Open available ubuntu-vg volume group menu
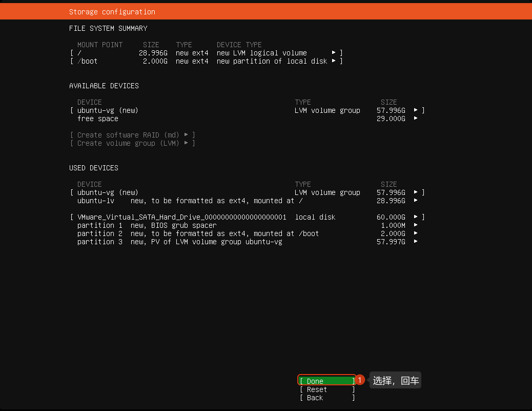 (x=248, y=110)
